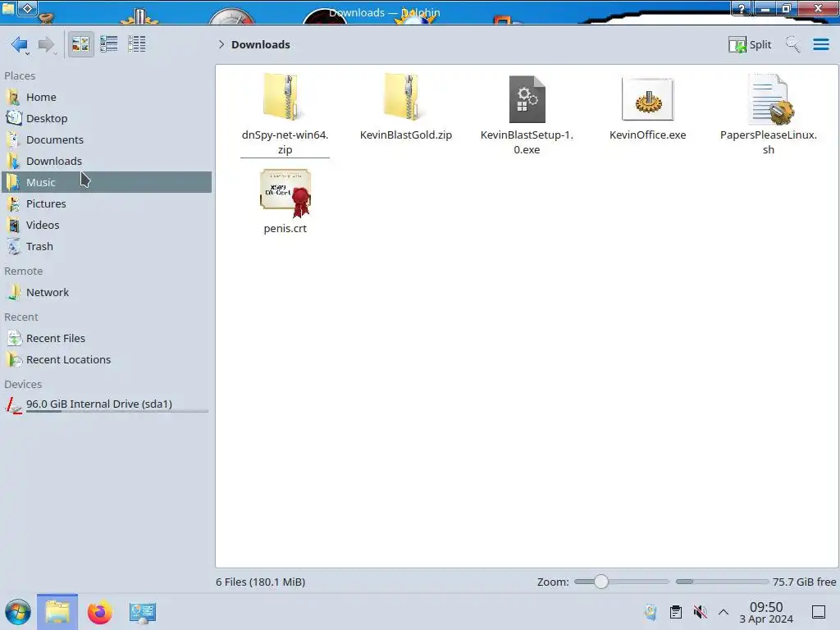Click the Pictures folder icon
This screenshot has height=630, width=840.
tap(13, 203)
